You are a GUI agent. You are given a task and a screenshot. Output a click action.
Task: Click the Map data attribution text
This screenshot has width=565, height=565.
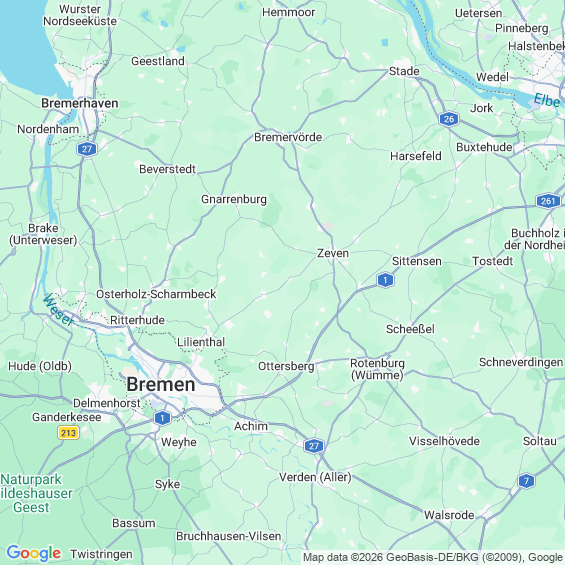coord(433,557)
